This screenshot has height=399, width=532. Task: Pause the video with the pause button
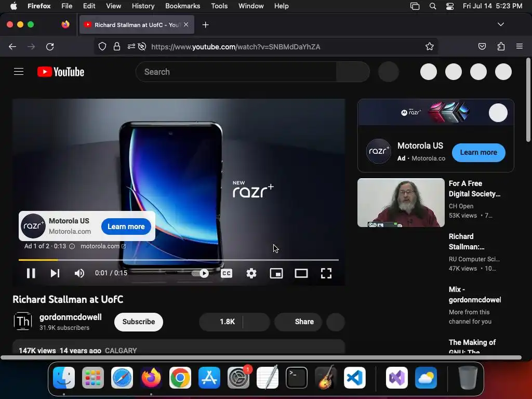31,273
